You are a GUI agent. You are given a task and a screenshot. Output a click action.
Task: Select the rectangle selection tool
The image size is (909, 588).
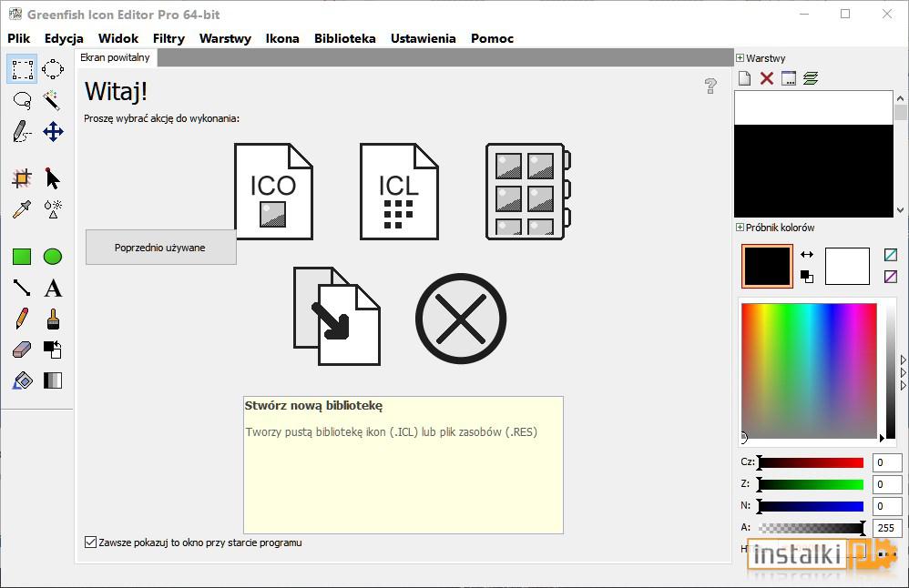click(22, 69)
